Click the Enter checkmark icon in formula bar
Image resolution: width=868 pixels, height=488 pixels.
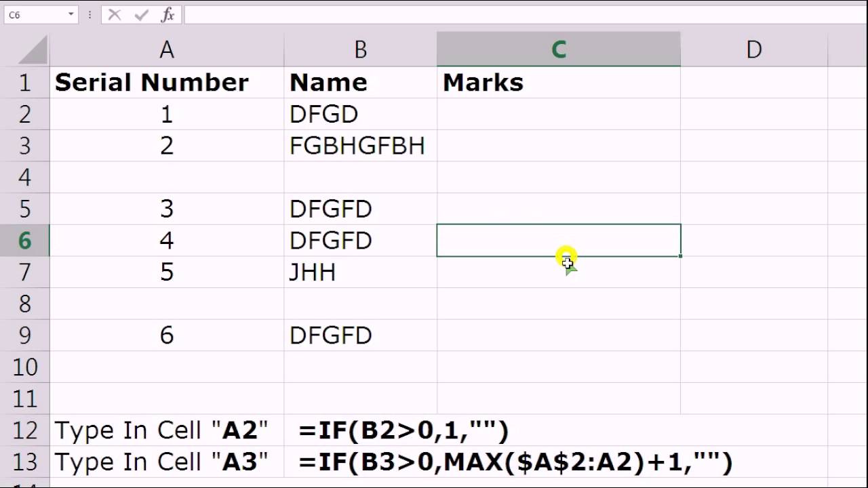click(x=141, y=14)
